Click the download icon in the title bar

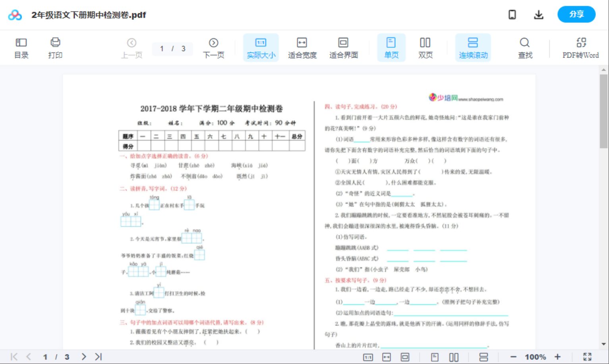point(539,14)
